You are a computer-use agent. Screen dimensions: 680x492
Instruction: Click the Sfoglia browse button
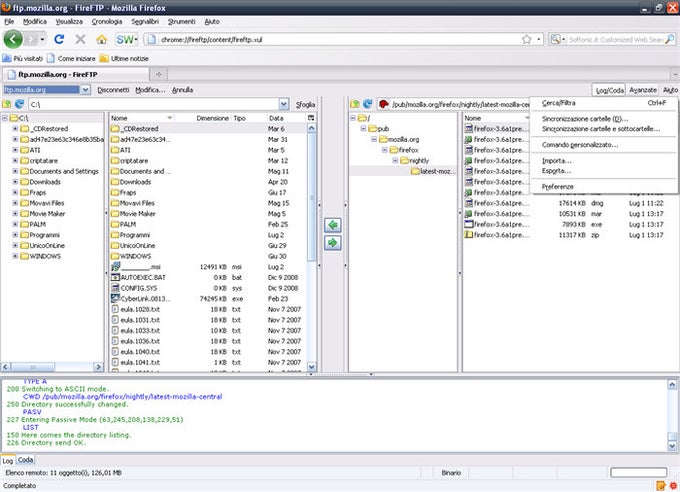305,105
